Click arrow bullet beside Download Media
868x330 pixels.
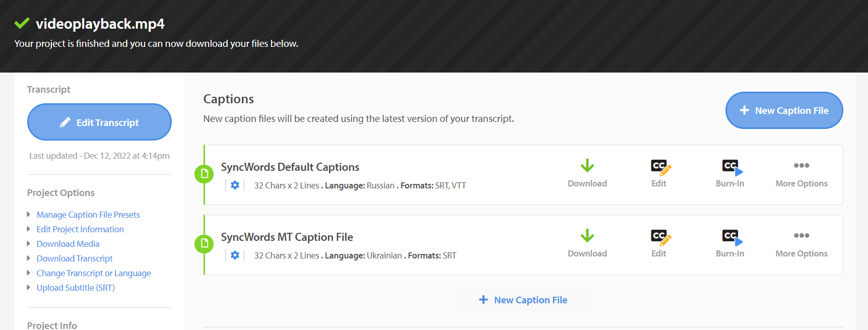point(29,243)
